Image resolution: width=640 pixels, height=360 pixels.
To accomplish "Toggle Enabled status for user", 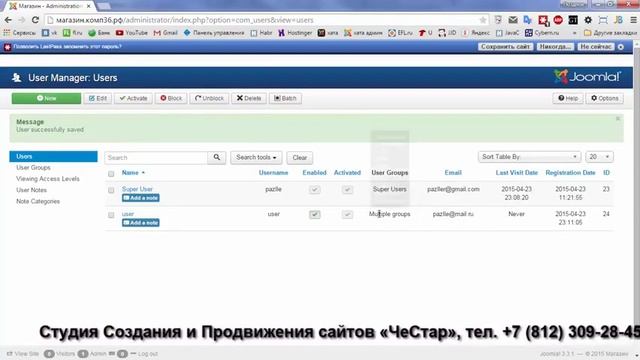I will click(314, 214).
